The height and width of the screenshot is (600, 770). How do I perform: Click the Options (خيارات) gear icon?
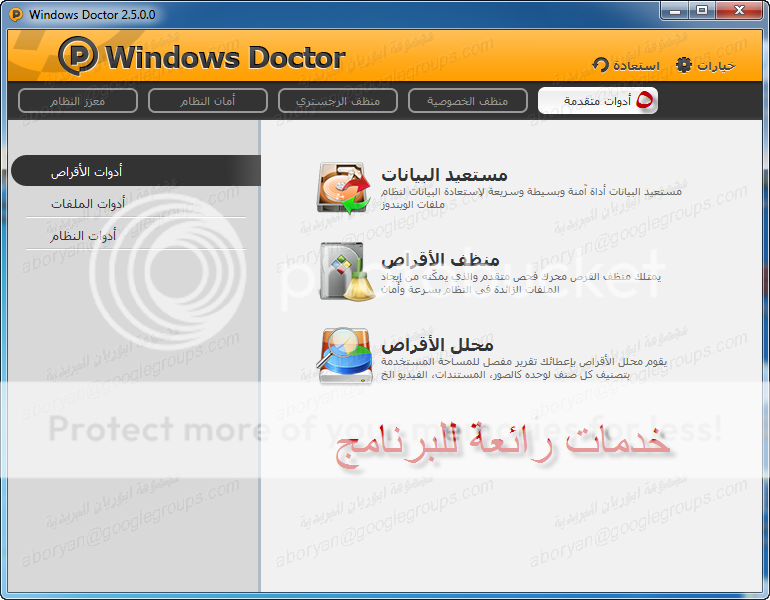(684, 65)
